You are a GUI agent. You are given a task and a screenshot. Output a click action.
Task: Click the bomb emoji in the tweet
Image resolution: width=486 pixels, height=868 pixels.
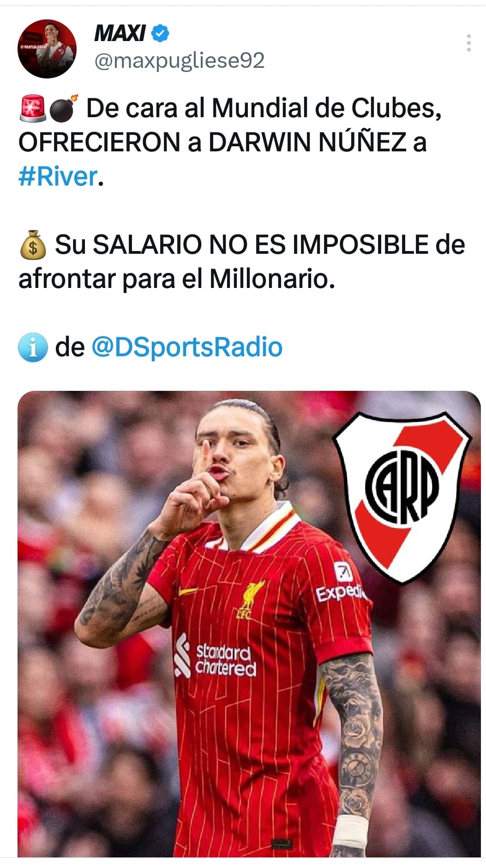(x=63, y=108)
